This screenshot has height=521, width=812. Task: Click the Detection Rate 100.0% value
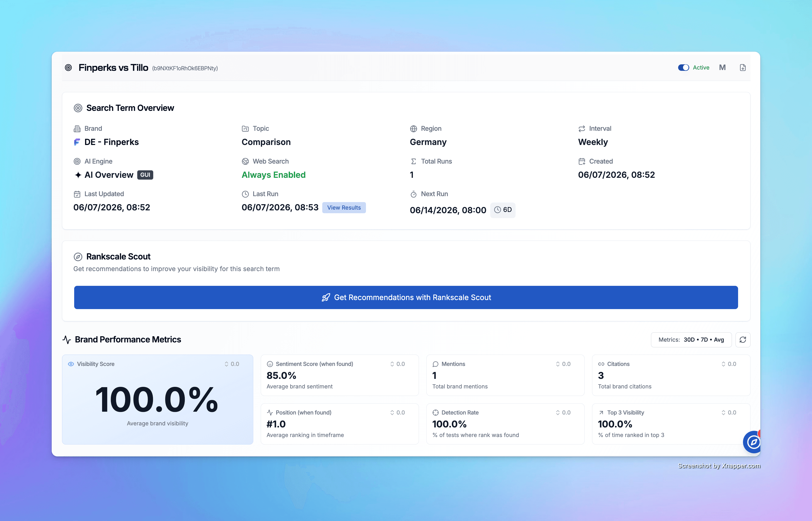click(449, 424)
